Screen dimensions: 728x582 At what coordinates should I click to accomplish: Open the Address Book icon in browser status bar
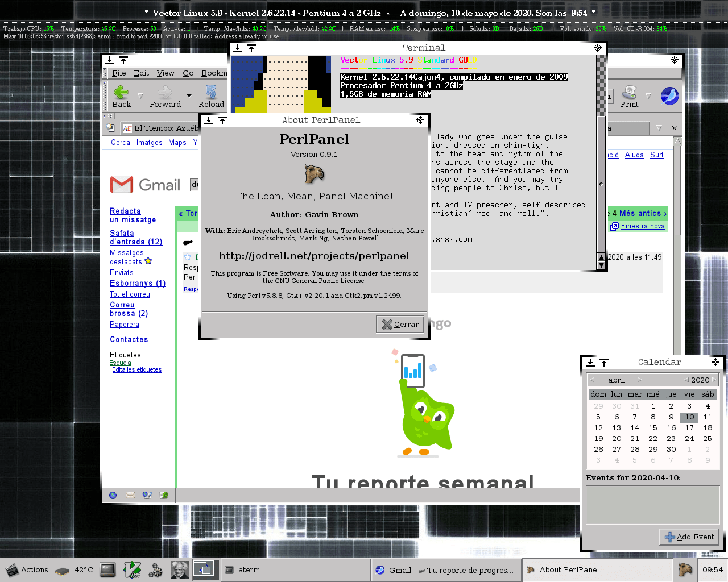pyautogui.click(x=164, y=495)
